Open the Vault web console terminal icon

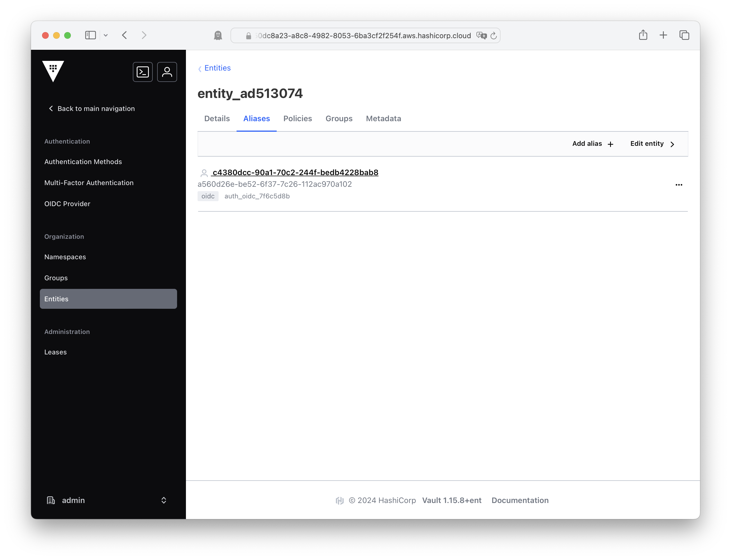coord(143,72)
